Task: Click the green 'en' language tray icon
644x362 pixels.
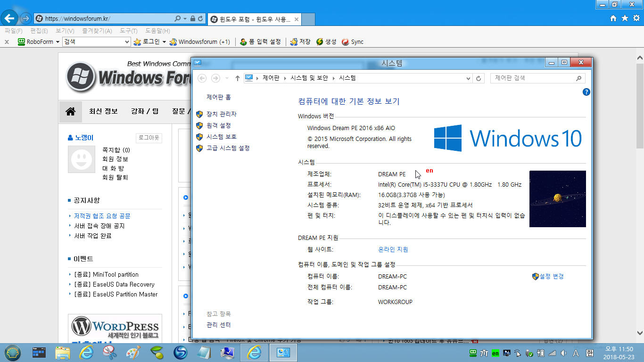Action: [x=495, y=353]
